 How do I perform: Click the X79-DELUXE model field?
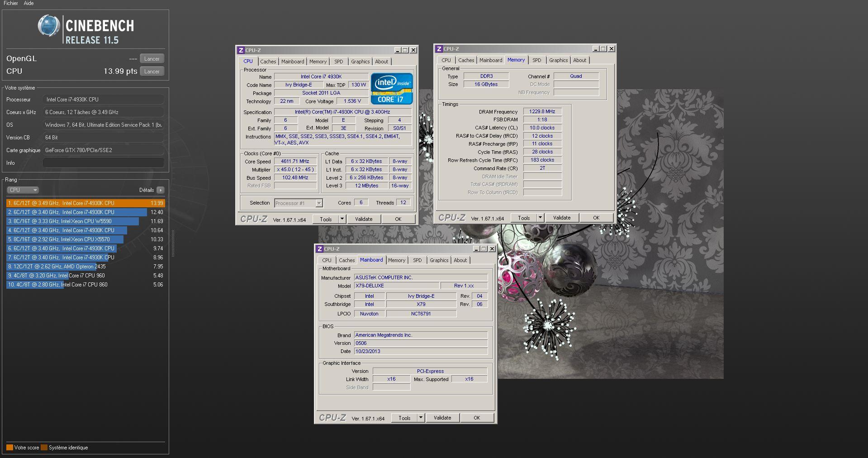[396, 286]
